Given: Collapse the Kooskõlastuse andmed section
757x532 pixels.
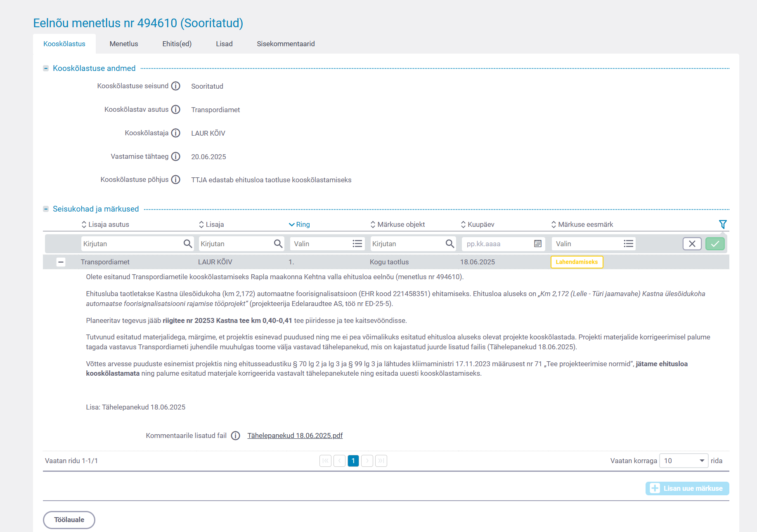Looking at the screenshot, I should coord(46,68).
